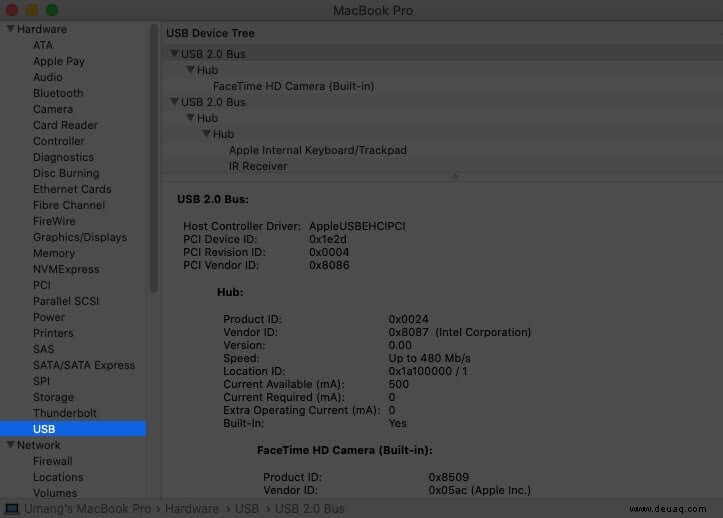Open FireWire hardware info
The image size is (723, 518).
pyautogui.click(x=54, y=221)
